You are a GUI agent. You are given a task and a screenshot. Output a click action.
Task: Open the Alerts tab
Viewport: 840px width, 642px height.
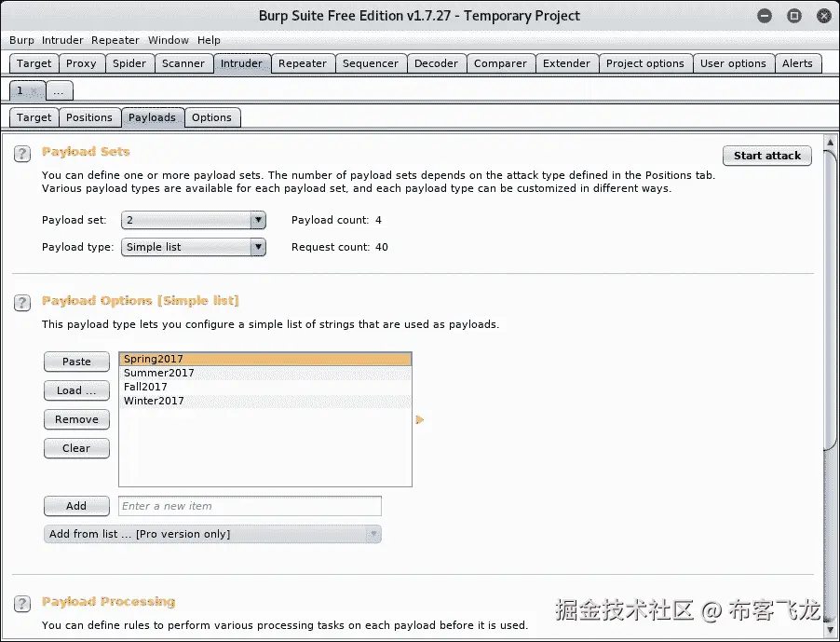(798, 63)
